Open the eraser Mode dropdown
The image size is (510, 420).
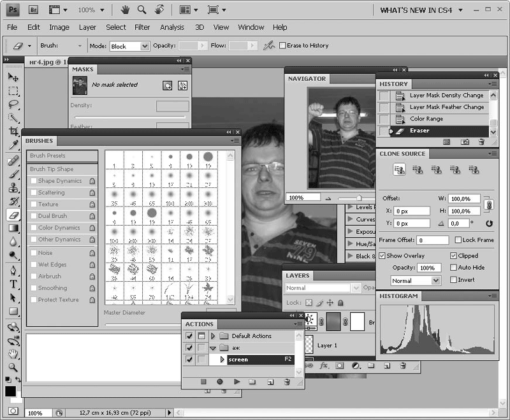(128, 46)
